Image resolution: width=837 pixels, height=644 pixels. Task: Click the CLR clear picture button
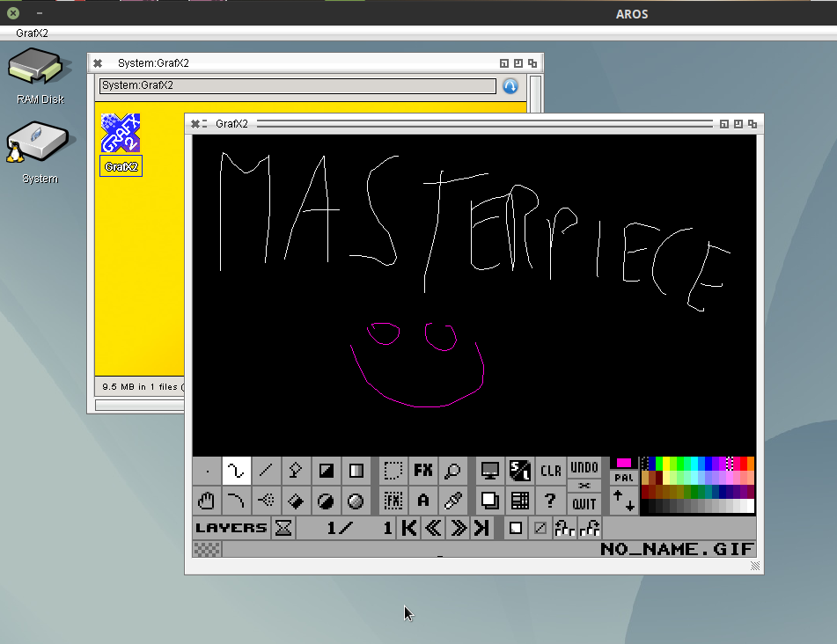tap(550, 471)
